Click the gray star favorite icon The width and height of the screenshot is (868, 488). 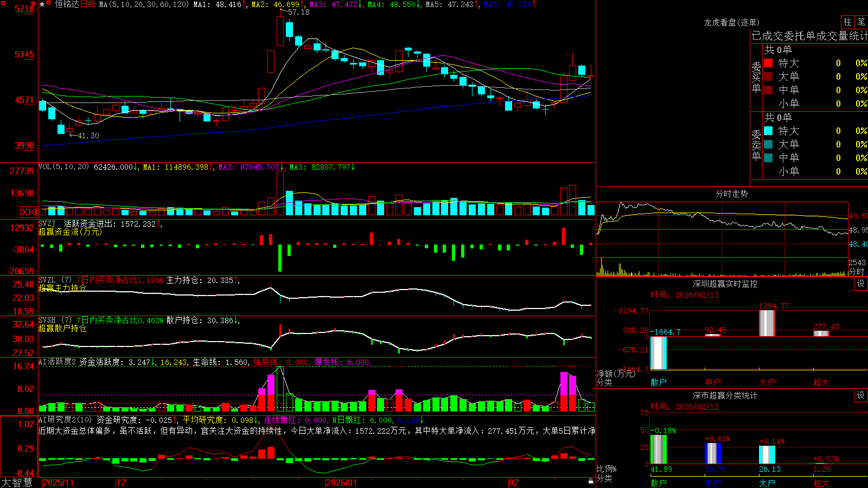pos(42,4)
